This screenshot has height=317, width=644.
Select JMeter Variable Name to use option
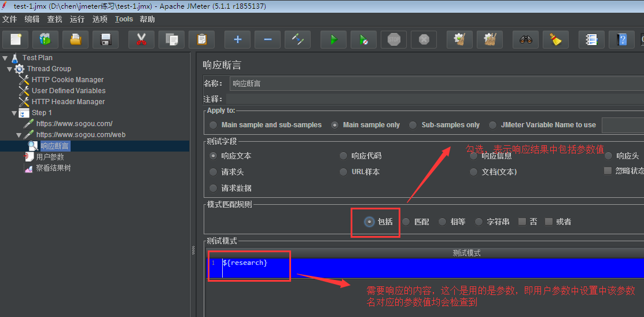pyautogui.click(x=543, y=125)
